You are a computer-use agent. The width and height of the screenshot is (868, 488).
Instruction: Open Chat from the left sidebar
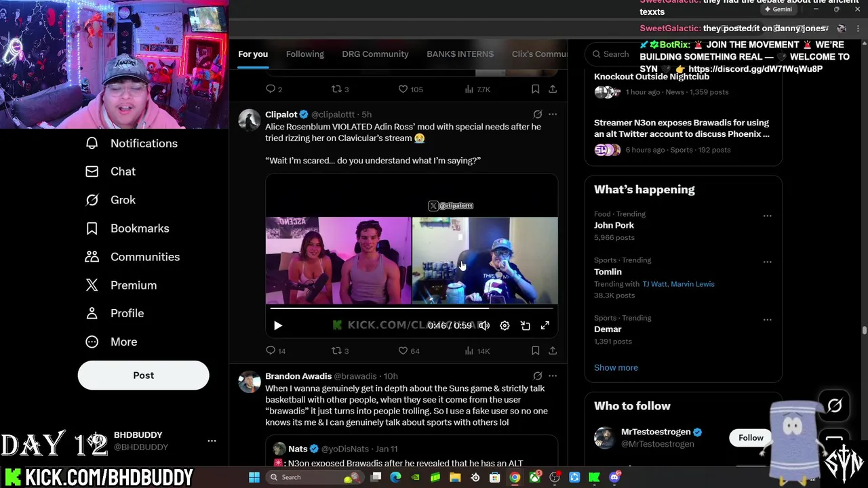pos(110,171)
